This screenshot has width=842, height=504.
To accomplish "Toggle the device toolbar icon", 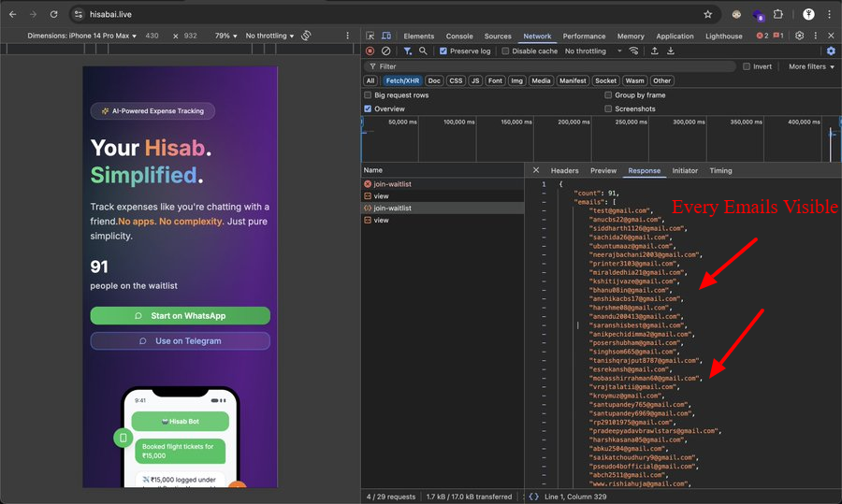I will pos(386,36).
